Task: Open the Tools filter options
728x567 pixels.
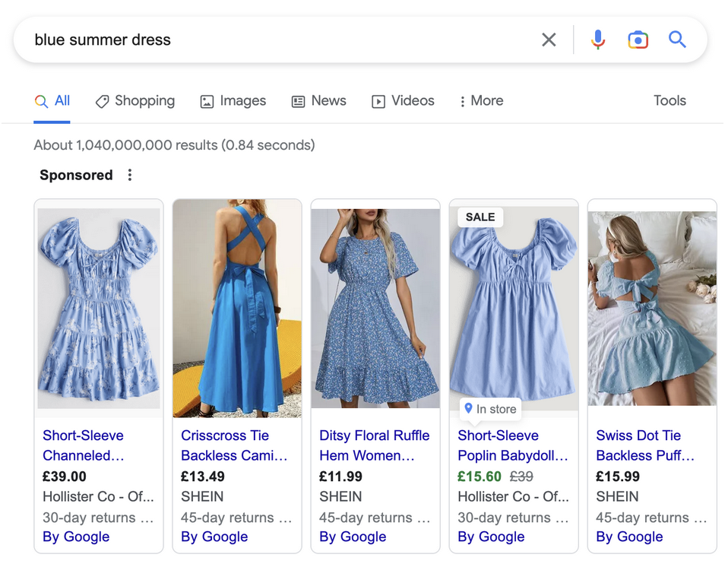Action: tap(669, 100)
